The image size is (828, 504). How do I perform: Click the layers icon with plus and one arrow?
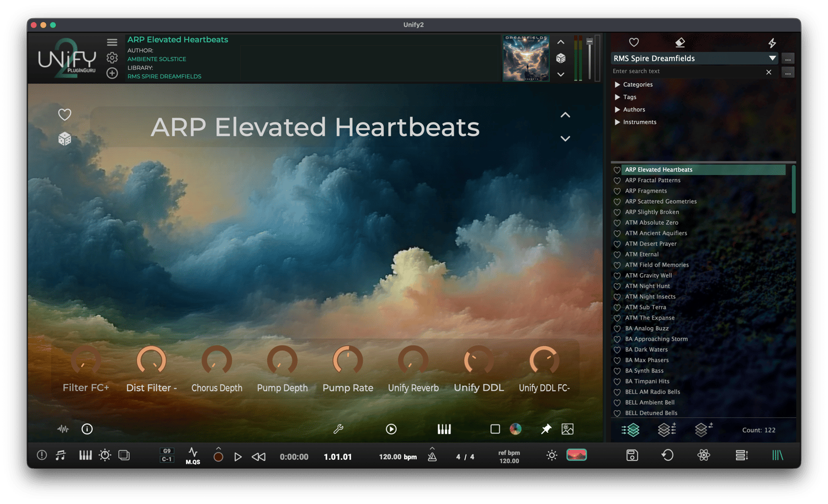click(703, 429)
